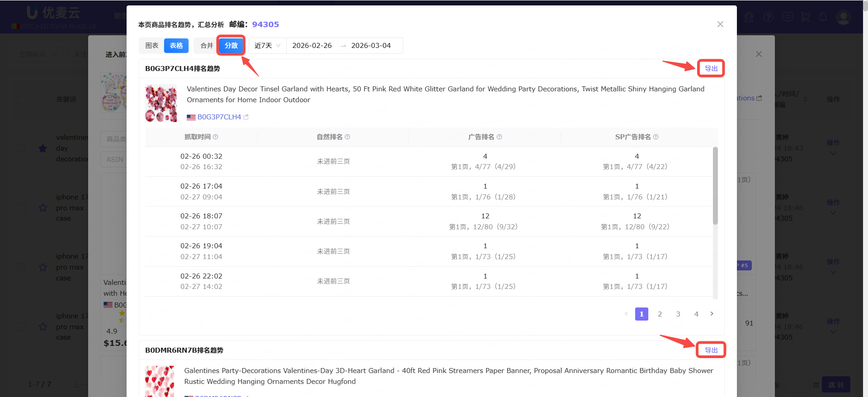Click the help icon beside 自然排名 header
Image resolution: width=868 pixels, height=397 pixels.
click(x=347, y=137)
